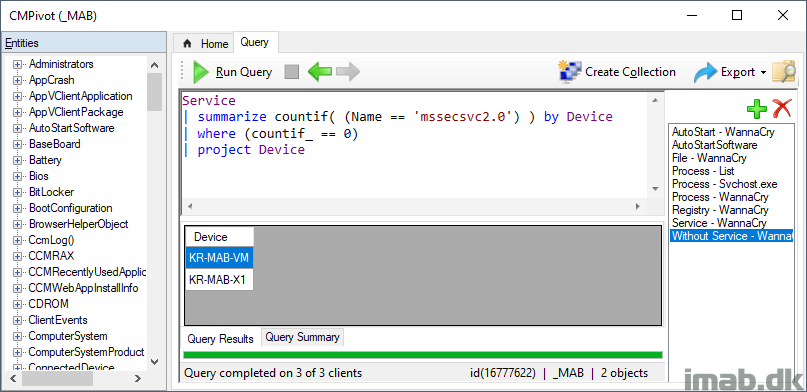The height and width of the screenshot is (392, 807).
Task: Select AutoStartSoftware in favorites list
Action: click(x=714, y=145)
